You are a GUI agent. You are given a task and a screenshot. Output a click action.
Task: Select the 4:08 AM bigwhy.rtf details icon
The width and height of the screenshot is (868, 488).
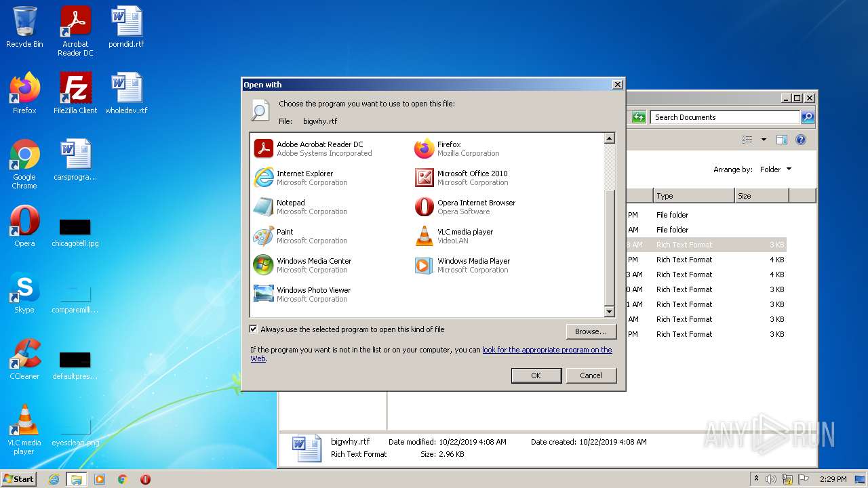[x=307, y=449]
